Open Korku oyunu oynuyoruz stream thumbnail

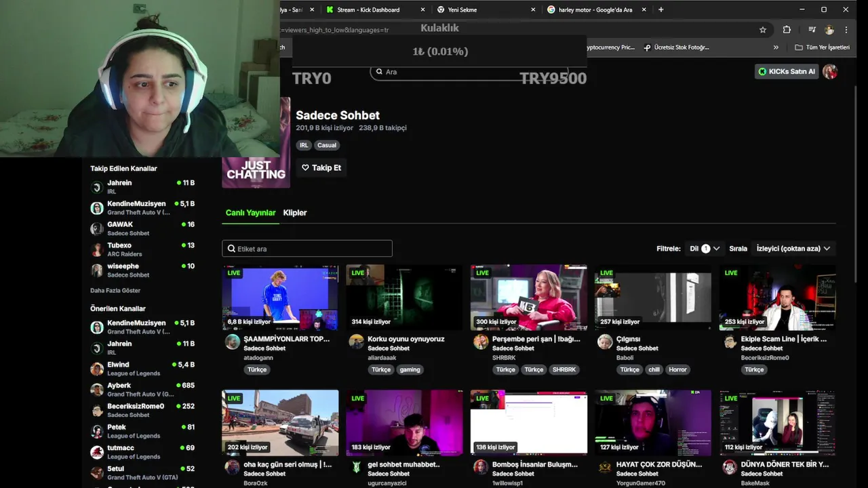(x=404, y=298)
